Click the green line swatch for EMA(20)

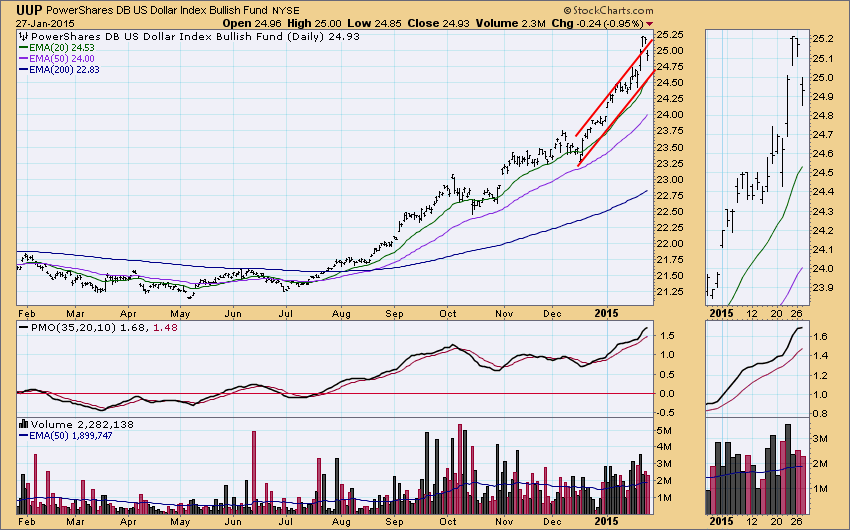coord(23,48)
